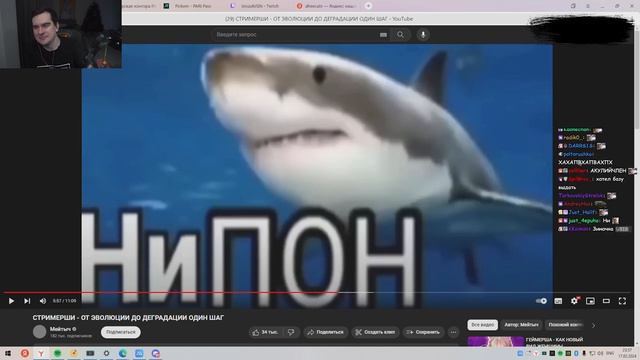Click the Подписаться subscribe button
Image resolution: width=640 pixels, height=360 pixels.
click(120, 332)
